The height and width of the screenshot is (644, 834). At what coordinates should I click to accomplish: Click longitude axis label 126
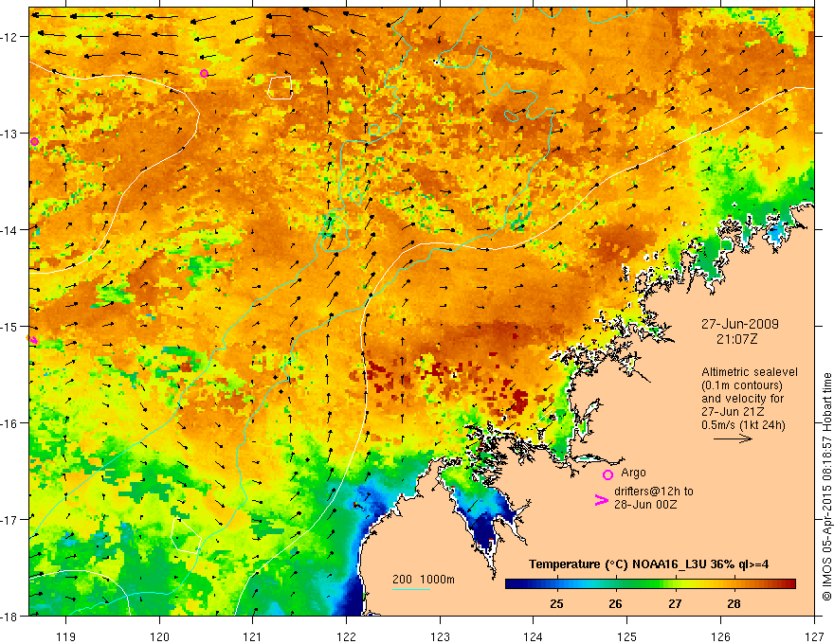click(x=720, y=637)
